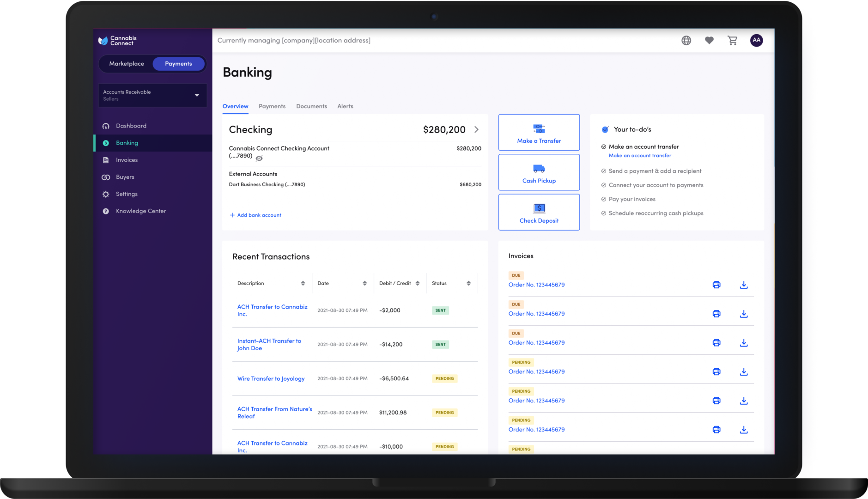Screen dimensions: 868x499
Task: Open the shopping cart icon
Action: pyautogui.click(x=733, y=40)
